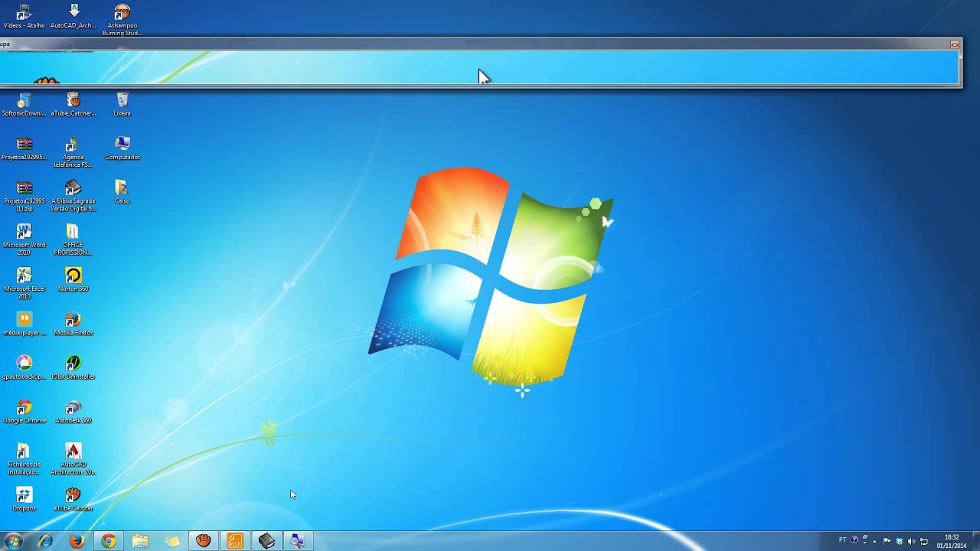This screenshot has width=980, height=551.
Task: Launch Google Chrome desktop shortcut
Action: pyautogui.click(x=24, y=412)
